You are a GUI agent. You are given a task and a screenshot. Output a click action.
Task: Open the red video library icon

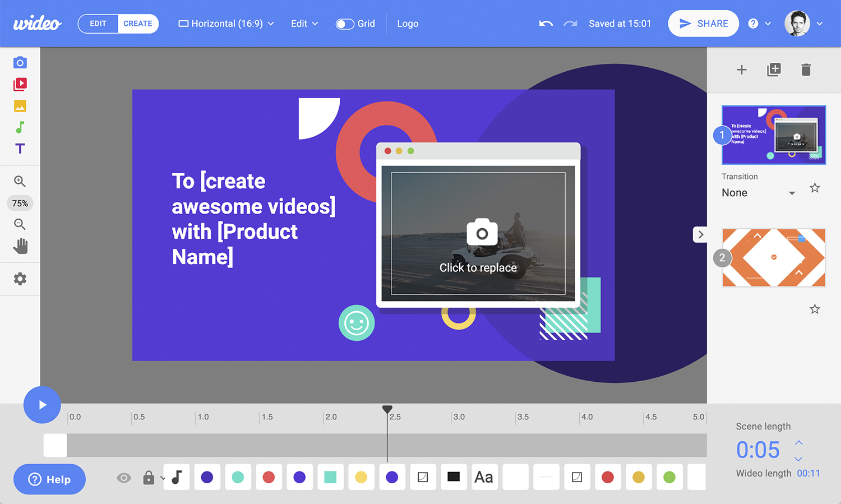tap(20, 84)
